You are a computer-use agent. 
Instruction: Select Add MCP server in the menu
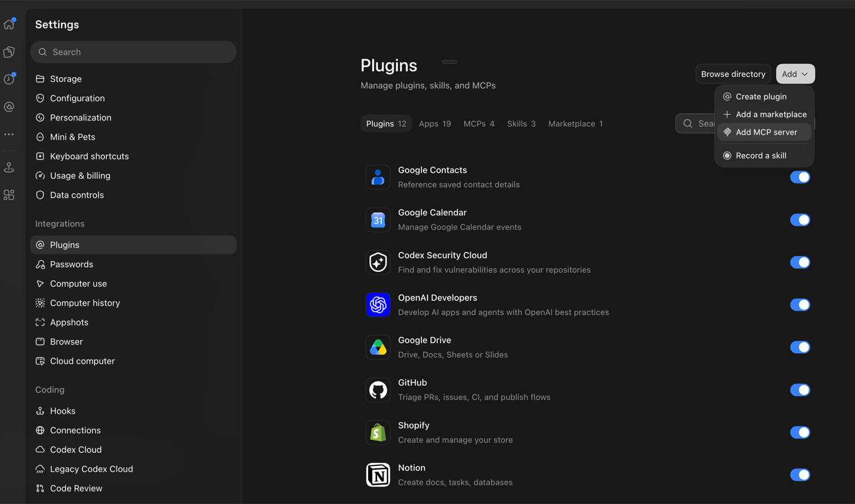(x=764, y=132)
